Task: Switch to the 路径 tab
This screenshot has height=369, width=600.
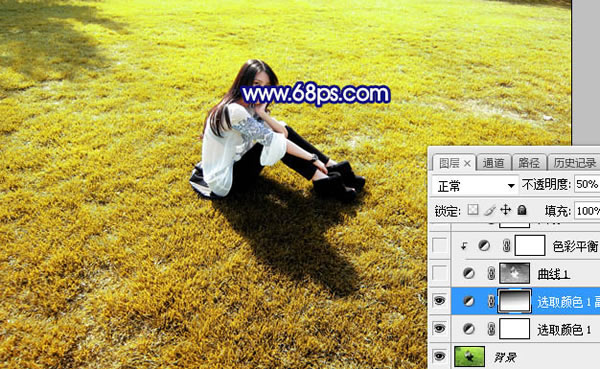Action: click(x=529, y=163)
